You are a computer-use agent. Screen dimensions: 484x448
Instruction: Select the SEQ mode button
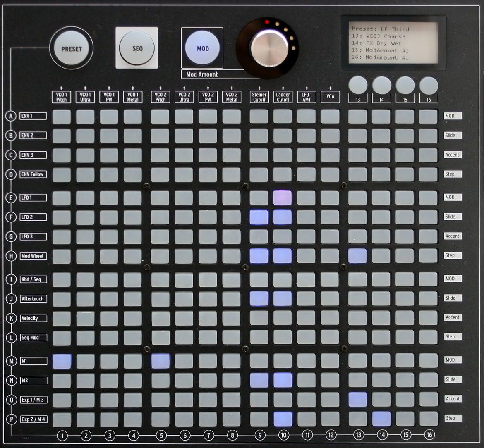[x=137, y=48]
